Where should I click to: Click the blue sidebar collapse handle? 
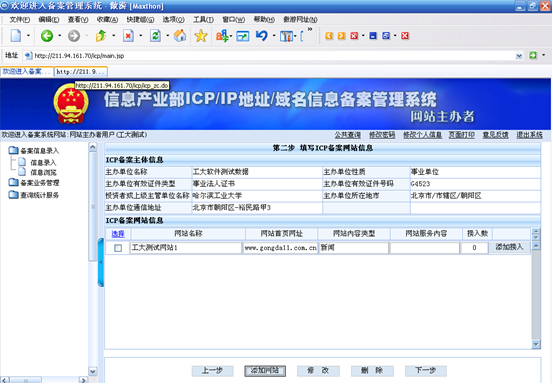pos(101,262)
